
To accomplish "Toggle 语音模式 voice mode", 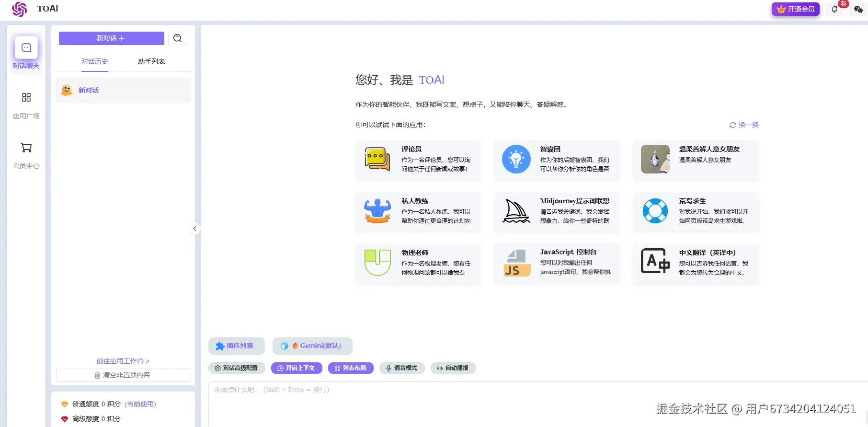I will pos(402,368).
